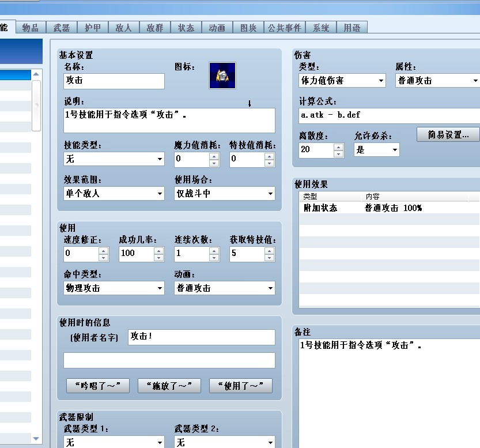Viewport: 480px width, 448px height.
Task: Open the 武器类型 1 dropdown
Action: click(x=114, y=442)
